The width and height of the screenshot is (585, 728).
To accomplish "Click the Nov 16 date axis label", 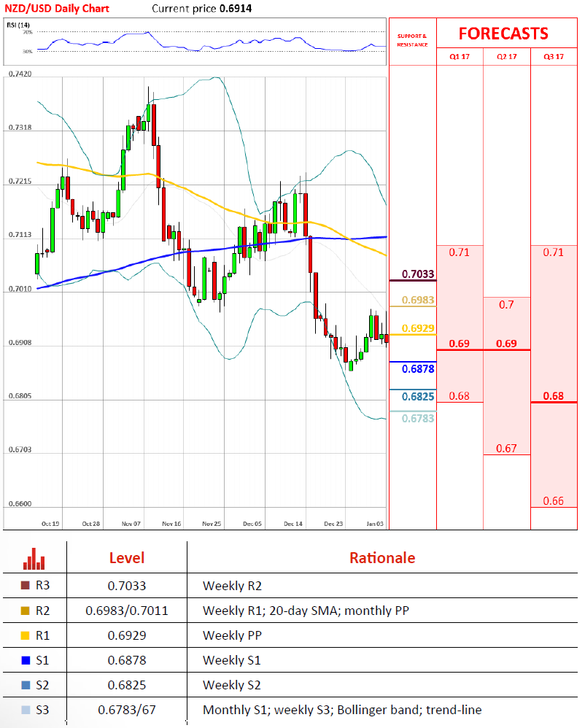I will [x=171, y=524].
